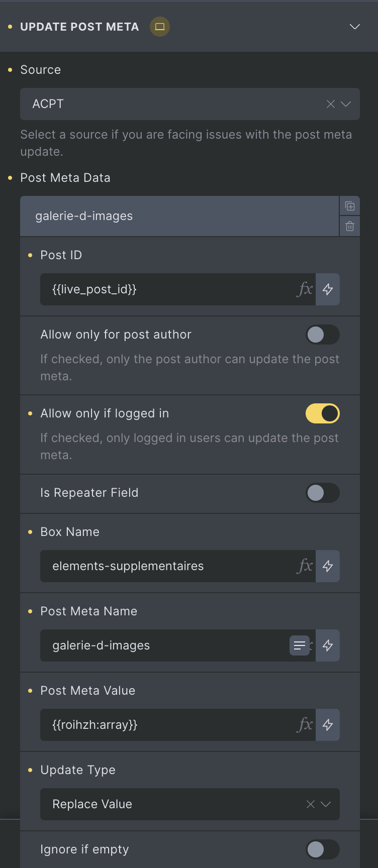The image size is (378, 868).
Task: Click the text-lines icon in Post Meta Name
Action: (x=300, y=645)
